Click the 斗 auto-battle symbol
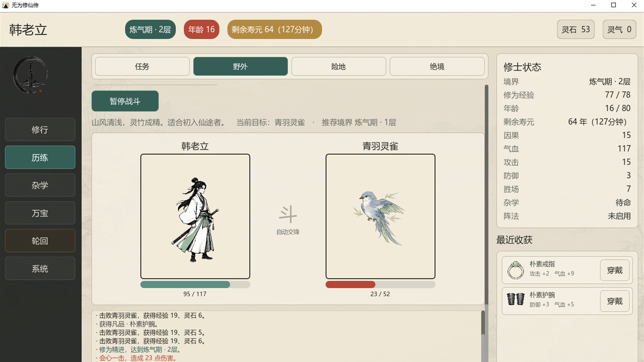 288,215
